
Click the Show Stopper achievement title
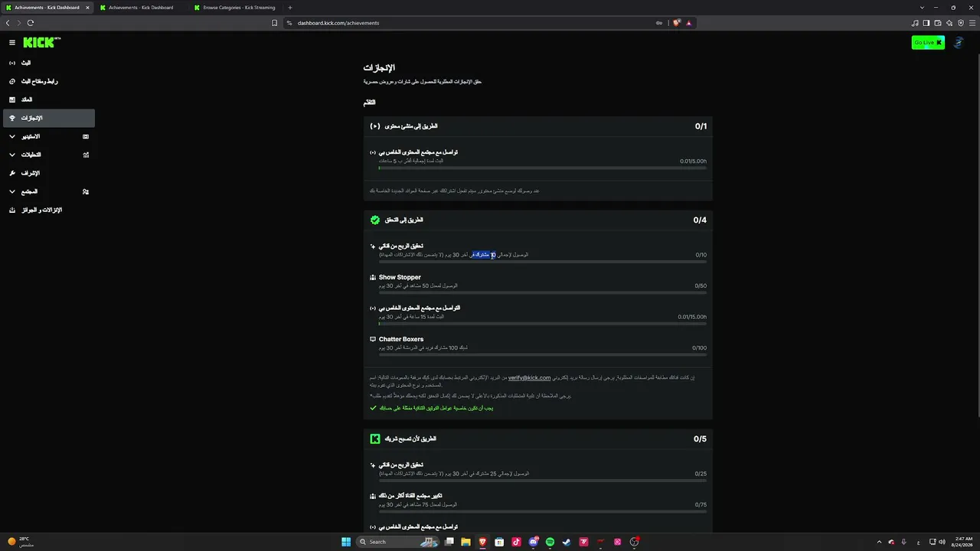[x=400, y=277]
